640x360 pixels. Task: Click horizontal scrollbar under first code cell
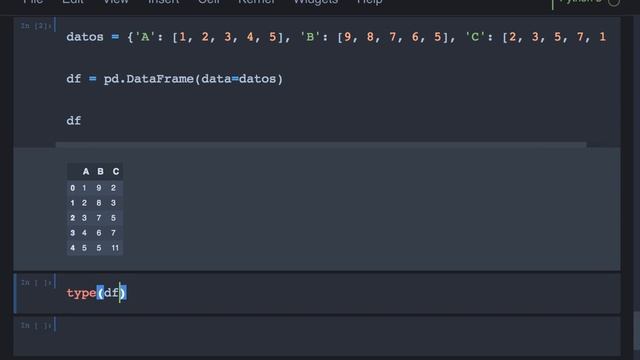pos(321,144)
